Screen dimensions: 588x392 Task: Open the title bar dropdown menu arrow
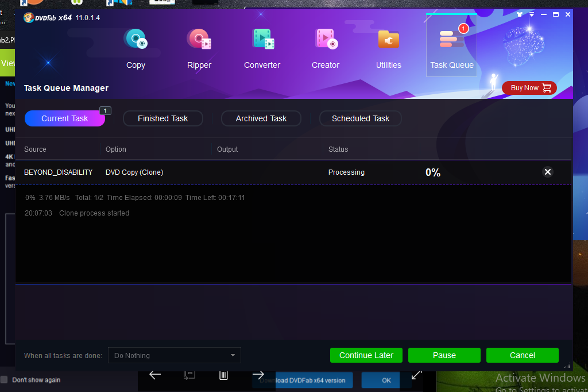(532, 14)
